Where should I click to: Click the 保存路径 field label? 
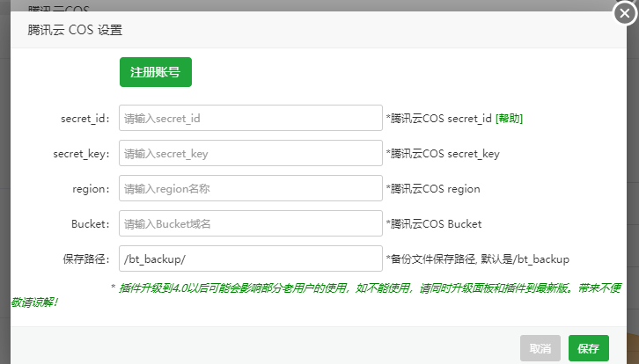[x=85, y=259]
